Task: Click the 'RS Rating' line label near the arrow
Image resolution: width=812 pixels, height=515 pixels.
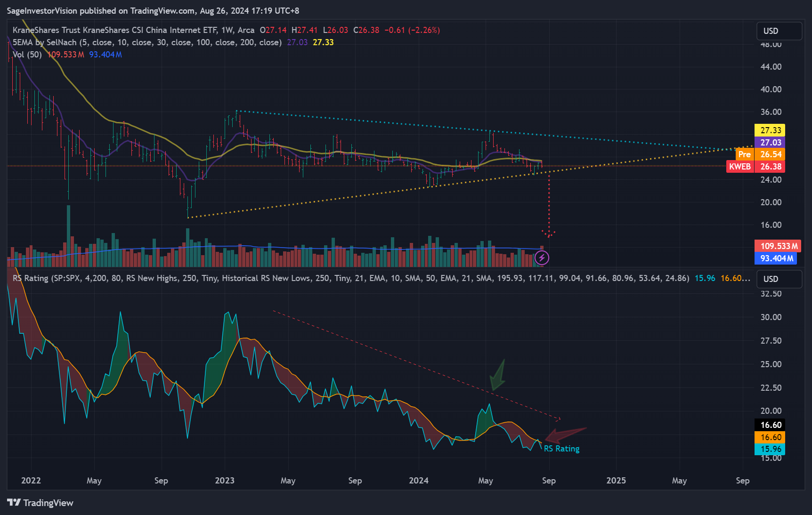Action: (x=561, y=449)
